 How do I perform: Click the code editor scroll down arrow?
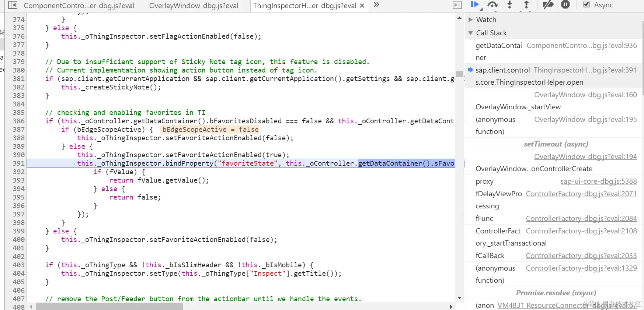pos(459,298)
